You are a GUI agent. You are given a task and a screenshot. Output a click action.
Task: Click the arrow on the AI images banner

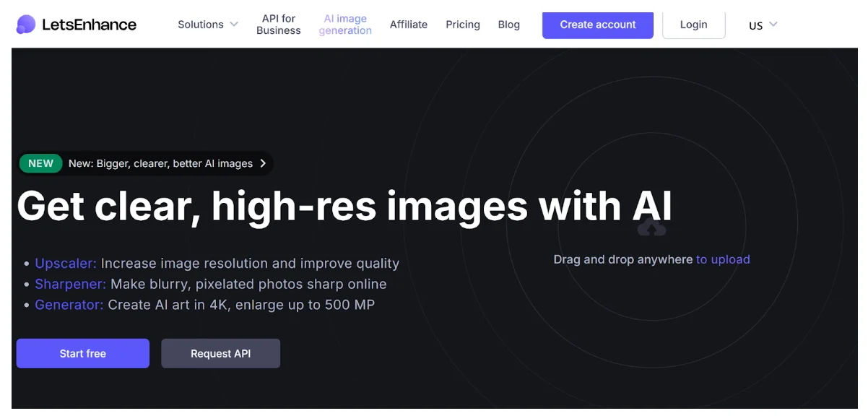click(x=264, y=163)
